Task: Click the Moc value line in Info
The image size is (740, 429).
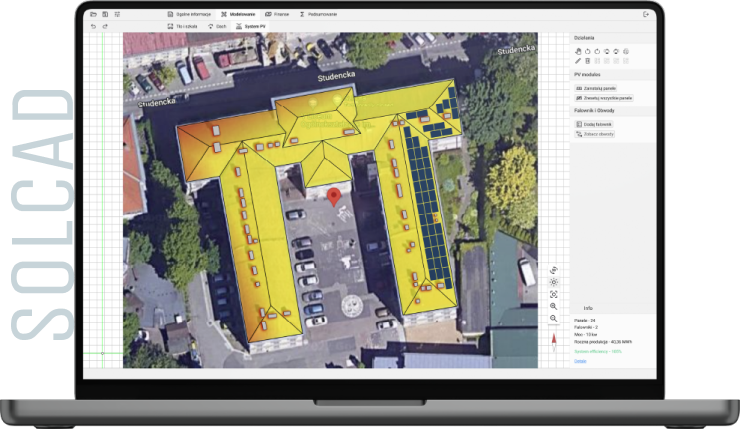Action: coord(586,334)
